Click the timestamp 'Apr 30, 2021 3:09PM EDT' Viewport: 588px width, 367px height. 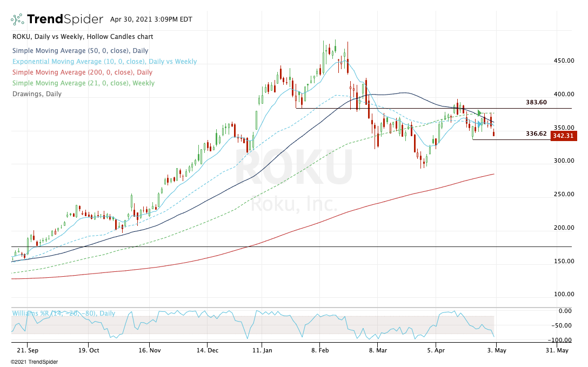151,19
